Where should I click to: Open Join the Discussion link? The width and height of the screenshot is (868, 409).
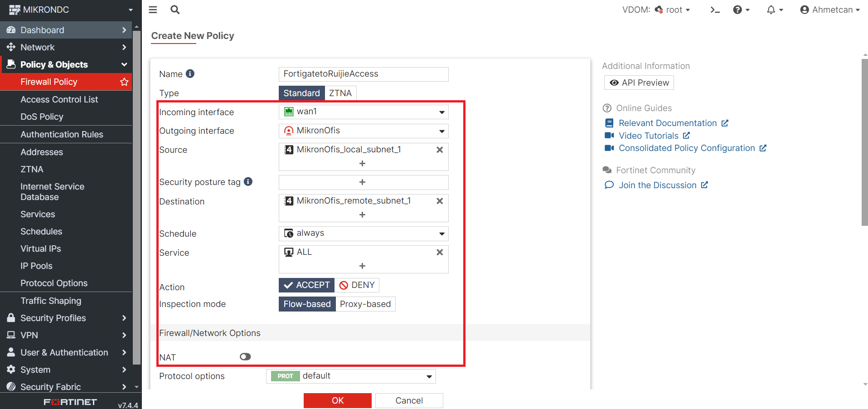(658, 185)
